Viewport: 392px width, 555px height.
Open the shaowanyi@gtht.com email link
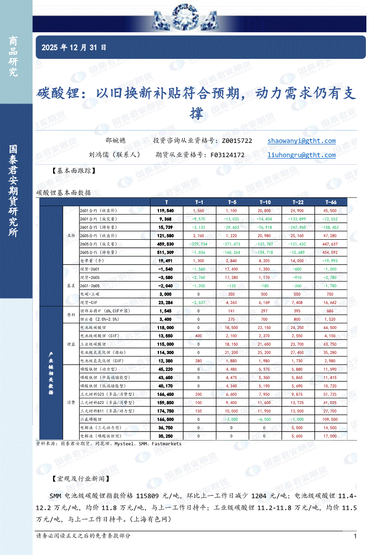(301, 141)
